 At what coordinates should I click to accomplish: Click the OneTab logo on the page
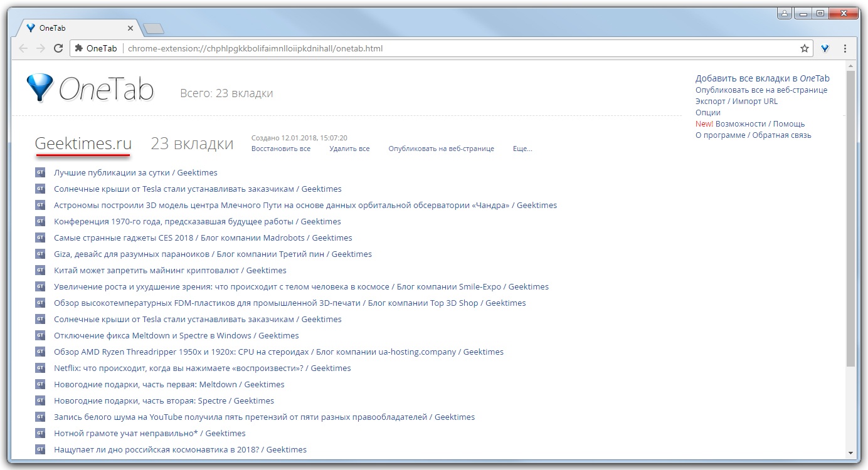click(90, 88)
